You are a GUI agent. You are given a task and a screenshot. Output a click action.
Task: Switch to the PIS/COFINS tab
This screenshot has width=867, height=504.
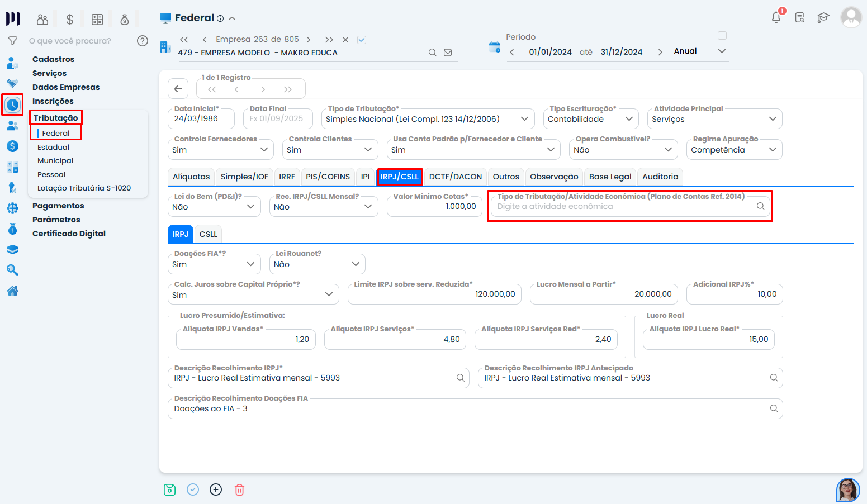pos(328,177)
